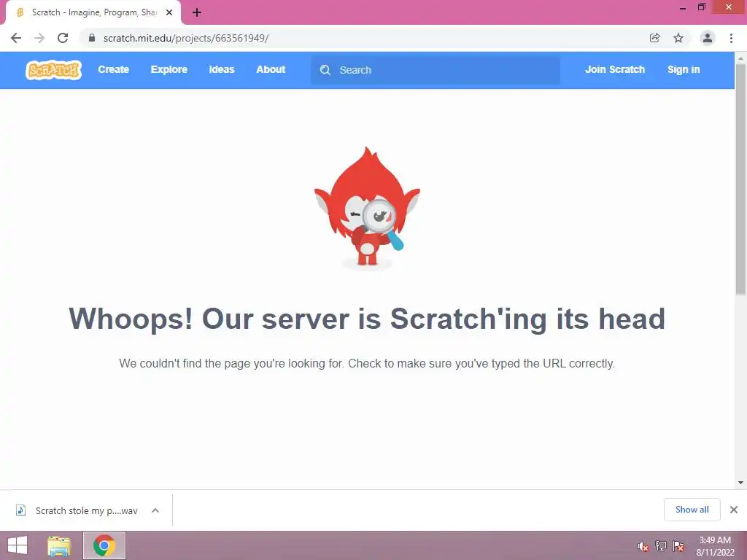Select the Scratch - Imagine, Program tab
This screenshot has width=747, height=560.
[93, 12]
